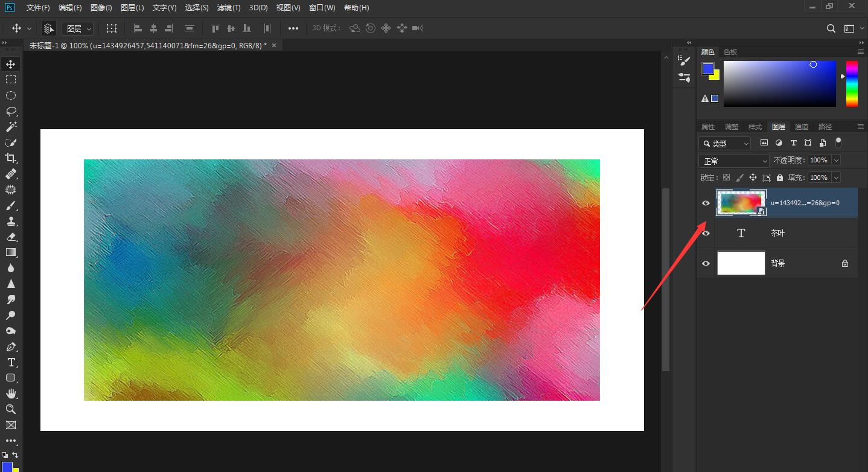Open the blend mode 正常 dropdown
The image size is (868, 472).
click(734, 161)
